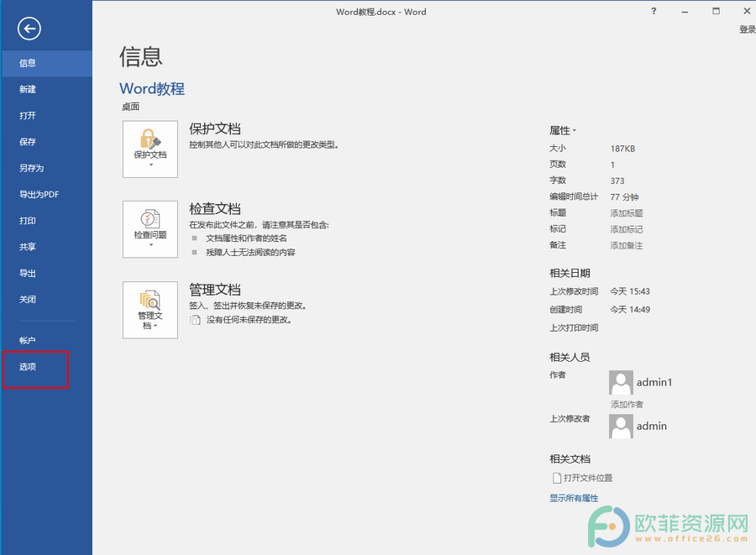
Task: Click the 管理文档 section heading
Action: pyautogui.click(x=215, y=290)
